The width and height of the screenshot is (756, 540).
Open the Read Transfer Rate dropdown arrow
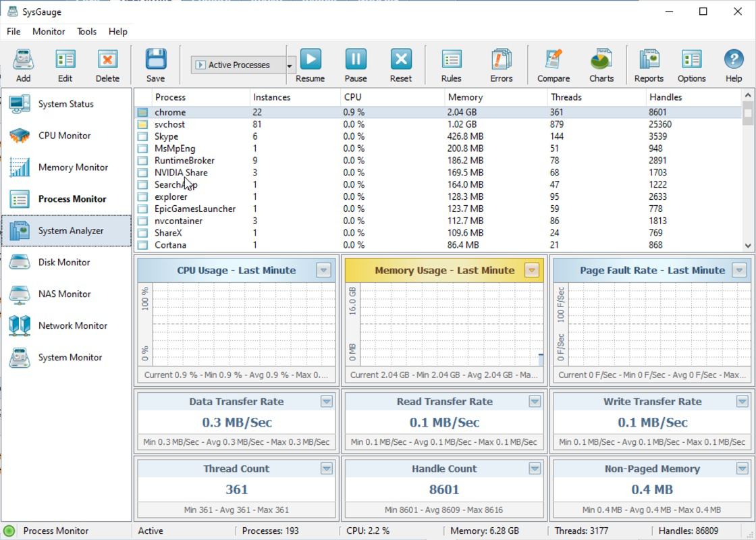pyautogui.click(x=535, y=402)
